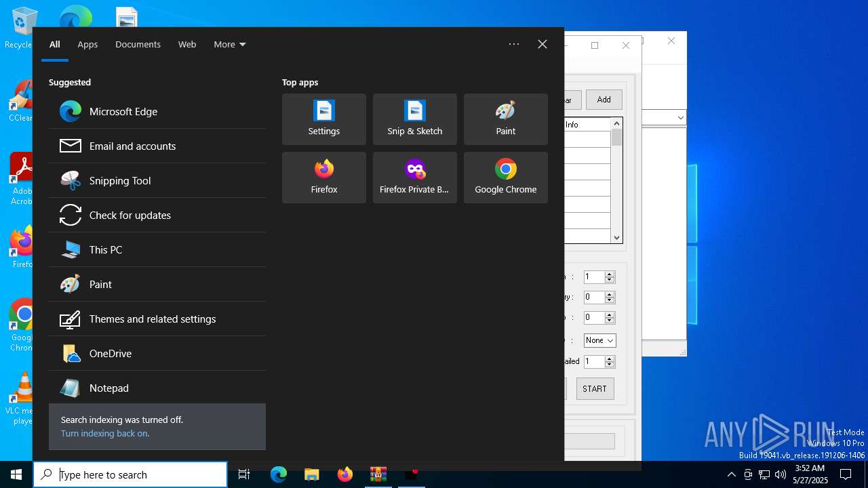868x488 pixels.
Task: Open search panel options ellipsis
Action: click(x=514, y=44)
